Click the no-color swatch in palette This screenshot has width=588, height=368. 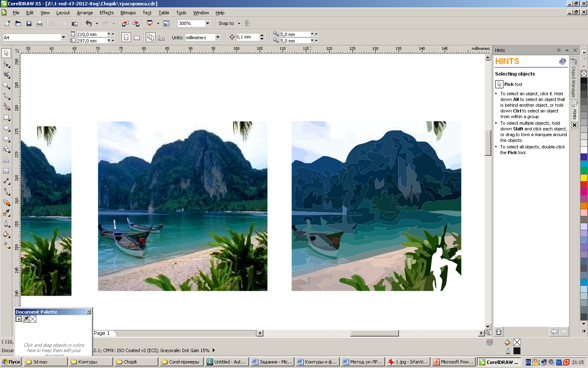point(584,74)
